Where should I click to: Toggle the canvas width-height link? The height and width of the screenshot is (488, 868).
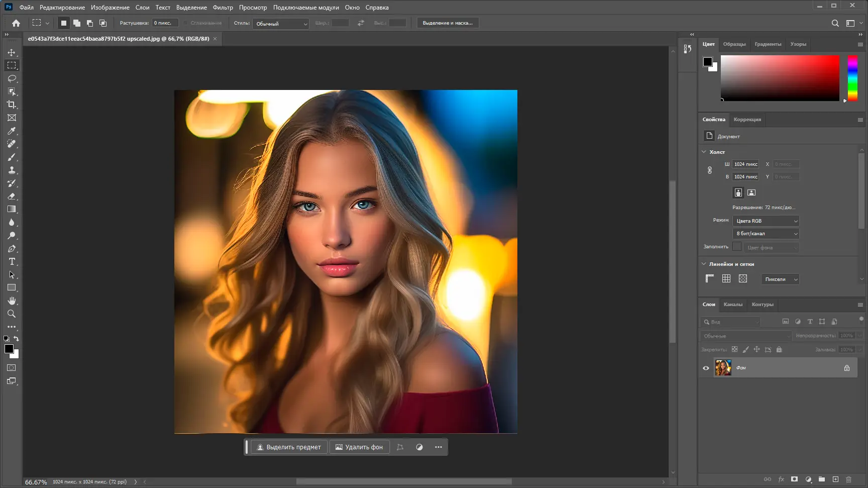tap(710, 170)
